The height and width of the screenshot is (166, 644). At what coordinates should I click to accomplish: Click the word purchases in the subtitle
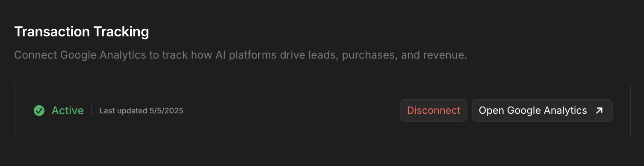[x=369, y=56]
